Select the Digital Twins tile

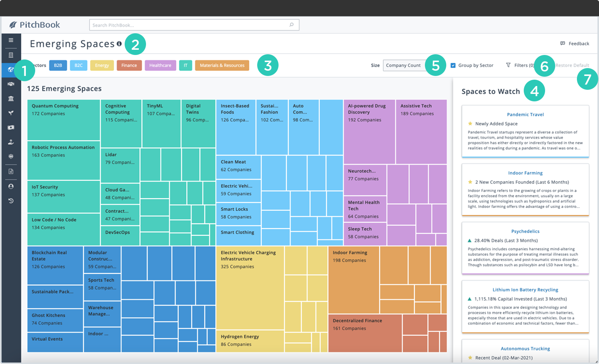[198, 123]
